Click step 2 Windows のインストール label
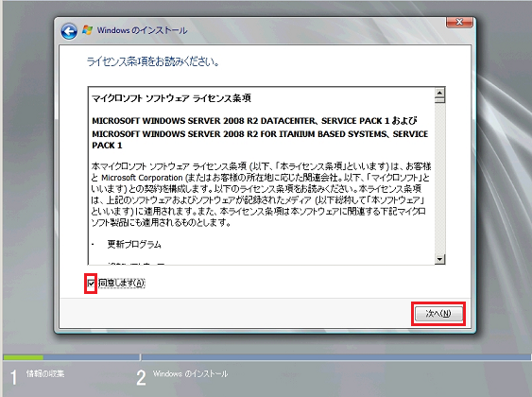532x397 pixels. [x=190, y=374]
